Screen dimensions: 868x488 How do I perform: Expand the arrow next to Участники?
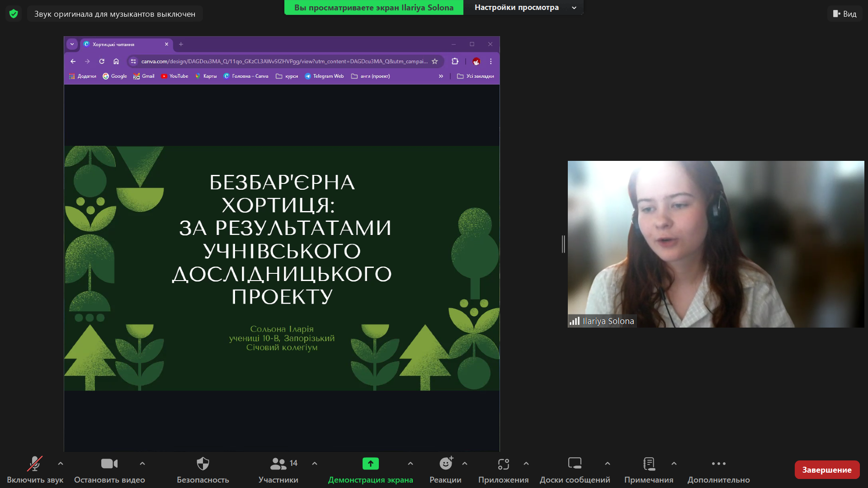tap(315, 464)
